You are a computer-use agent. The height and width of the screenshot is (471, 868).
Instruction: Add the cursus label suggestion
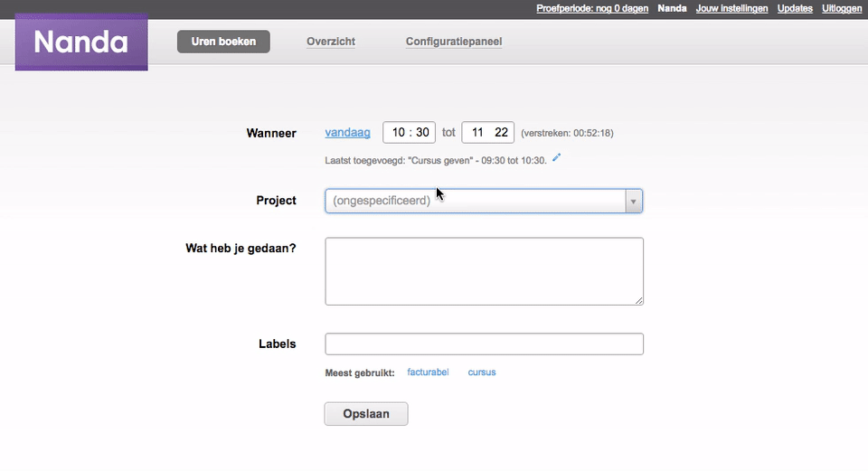click(482, 372)
